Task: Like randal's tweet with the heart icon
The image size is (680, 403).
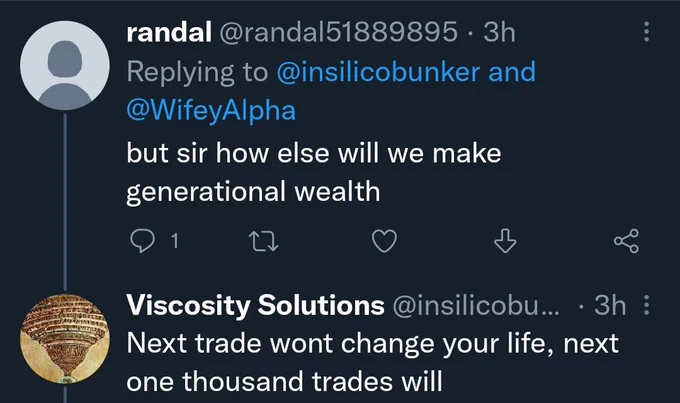Action: coord(384,241)
